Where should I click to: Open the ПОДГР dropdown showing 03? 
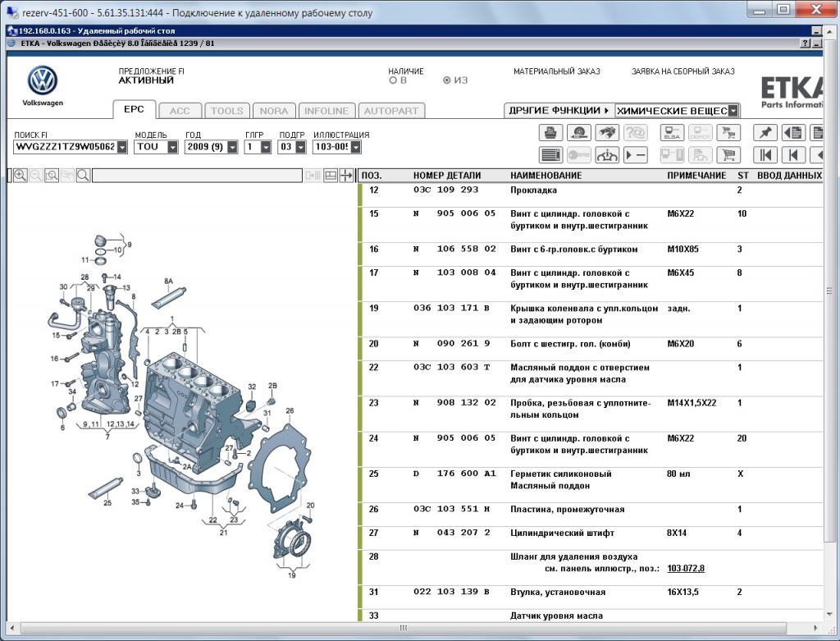click(x=300, y=147)
